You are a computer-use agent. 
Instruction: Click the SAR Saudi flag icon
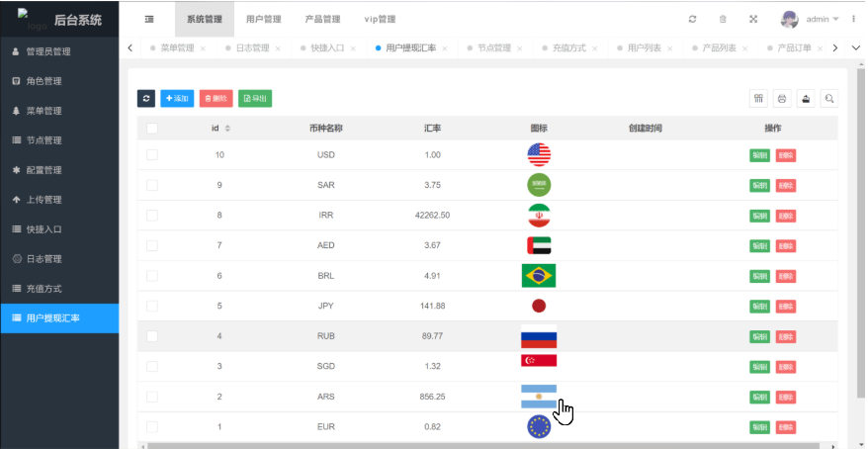click(x=539, y=185)
